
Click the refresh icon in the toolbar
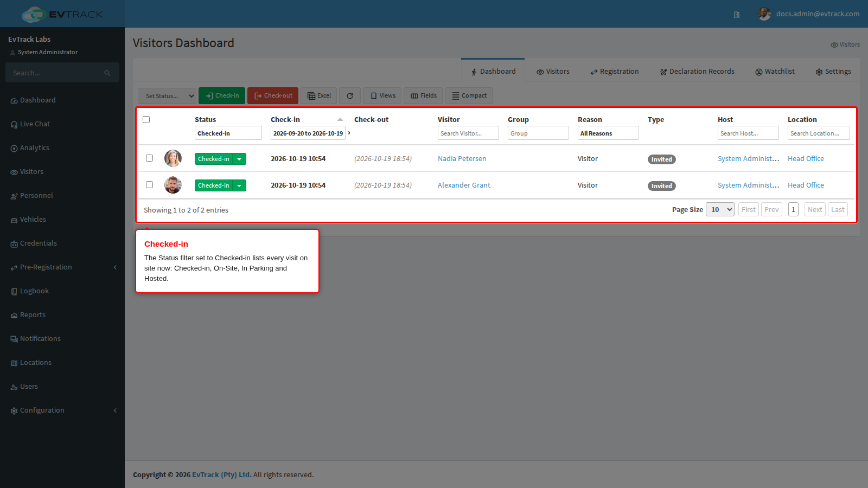pyautogui.click(x=350, y=96)
